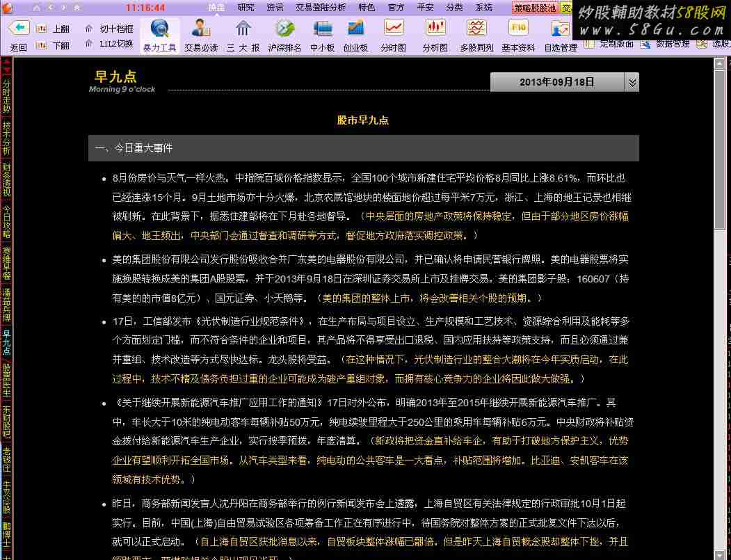Viewport: 731px width, 560px height.
Task: Open the 系统 menu
Action: pyautogui.click(x=484, y=7)
